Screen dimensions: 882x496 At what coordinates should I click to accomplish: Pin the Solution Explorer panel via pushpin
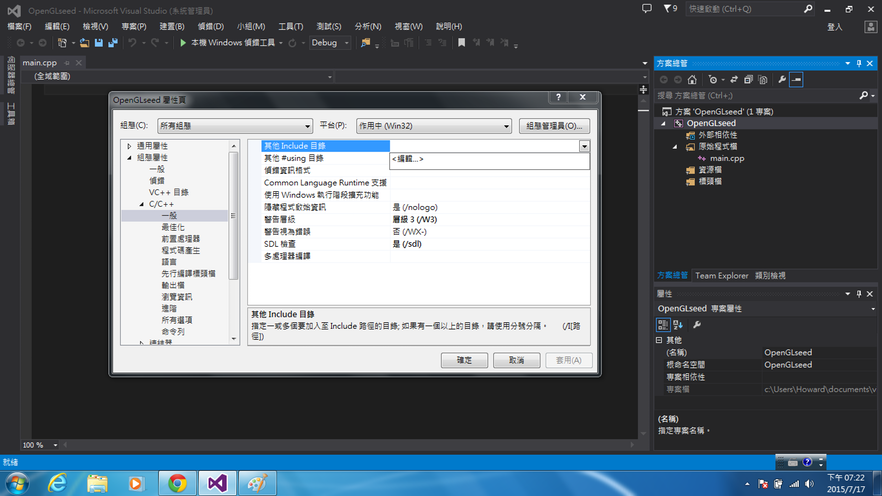point(859,64)
